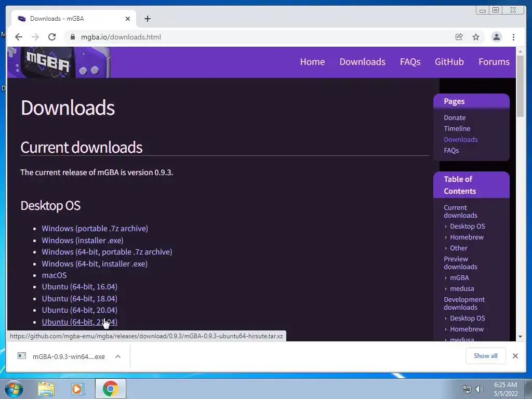Jump to Homebrew under Development downloads
532x399 pixels.
pyautogui.click(x=467, y=329)
